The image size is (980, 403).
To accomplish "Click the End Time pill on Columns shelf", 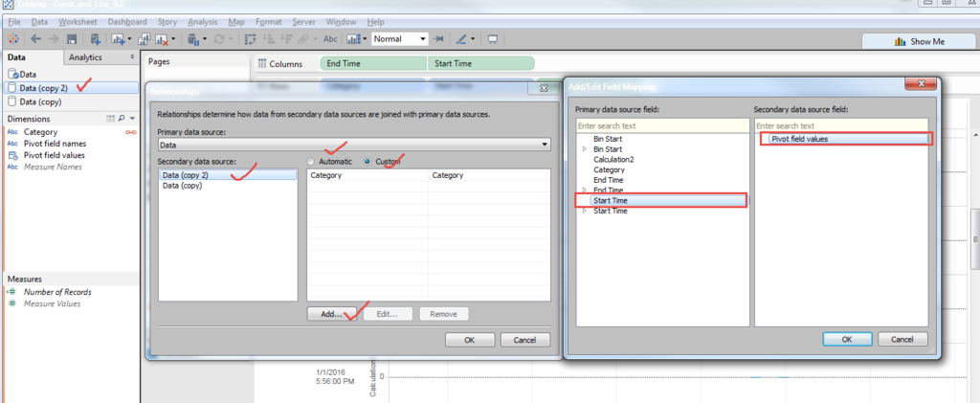I will 374,64.
